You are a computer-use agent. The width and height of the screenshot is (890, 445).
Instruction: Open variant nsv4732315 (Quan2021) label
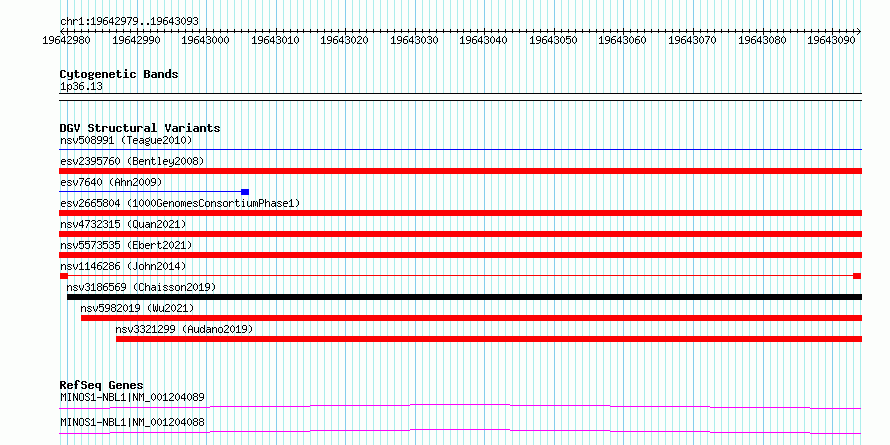point(123,224)
